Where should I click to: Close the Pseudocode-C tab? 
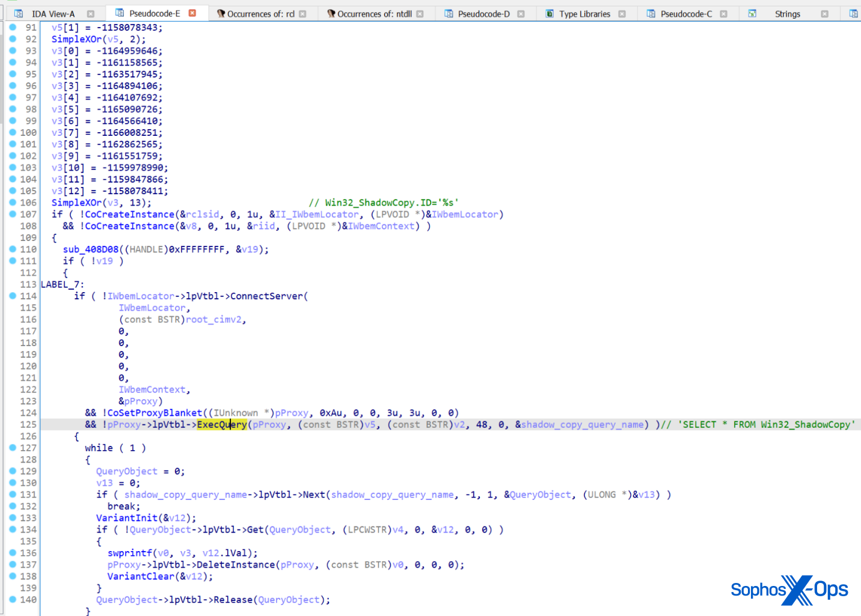click(x=723, y=14)
